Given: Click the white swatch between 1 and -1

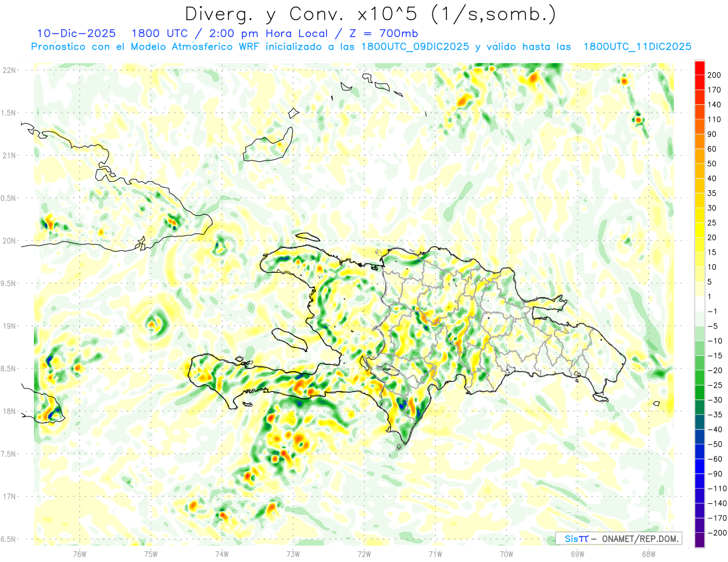Looking at the screenshot, I should (699, 304).
